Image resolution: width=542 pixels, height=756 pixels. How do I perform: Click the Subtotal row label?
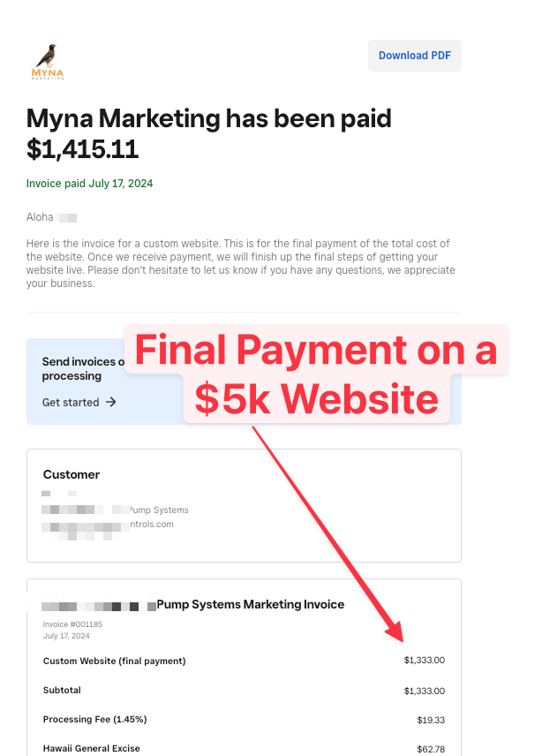click(62, 691)
